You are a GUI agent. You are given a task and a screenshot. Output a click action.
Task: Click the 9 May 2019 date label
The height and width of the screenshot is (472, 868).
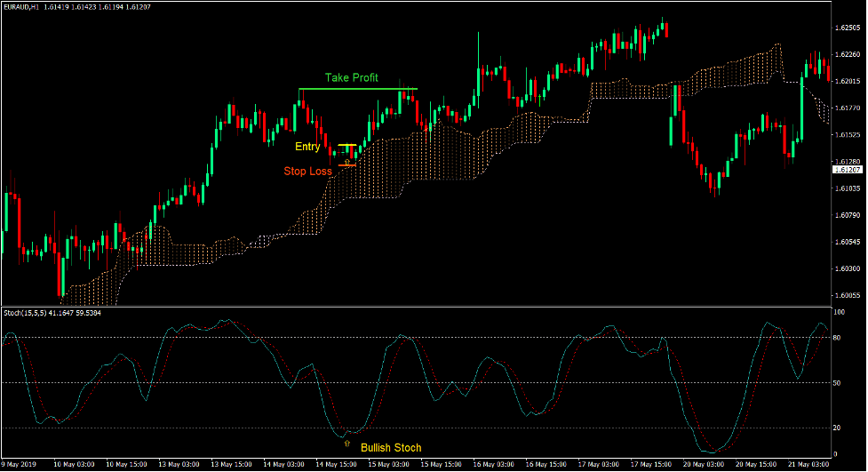click(19, 464)
